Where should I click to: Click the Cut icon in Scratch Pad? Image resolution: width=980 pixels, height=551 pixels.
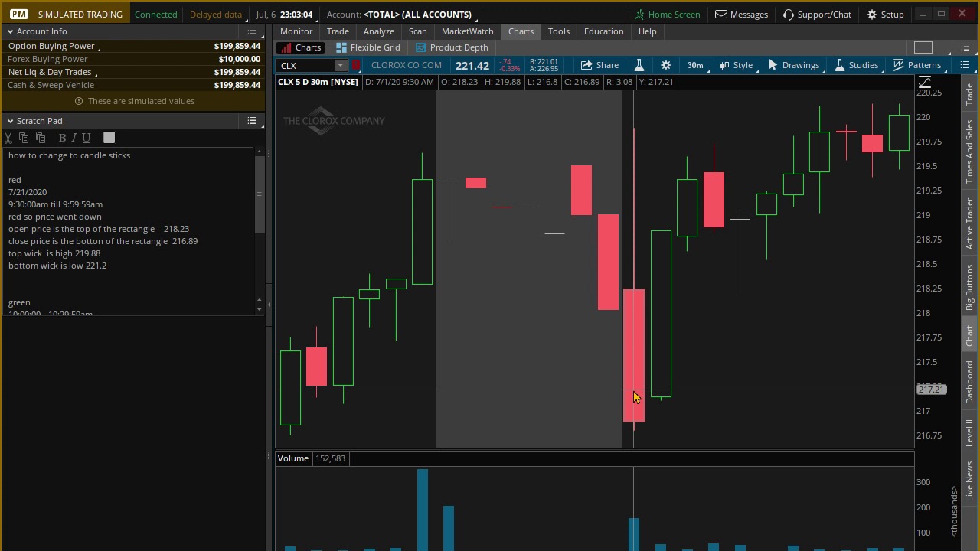8,138
